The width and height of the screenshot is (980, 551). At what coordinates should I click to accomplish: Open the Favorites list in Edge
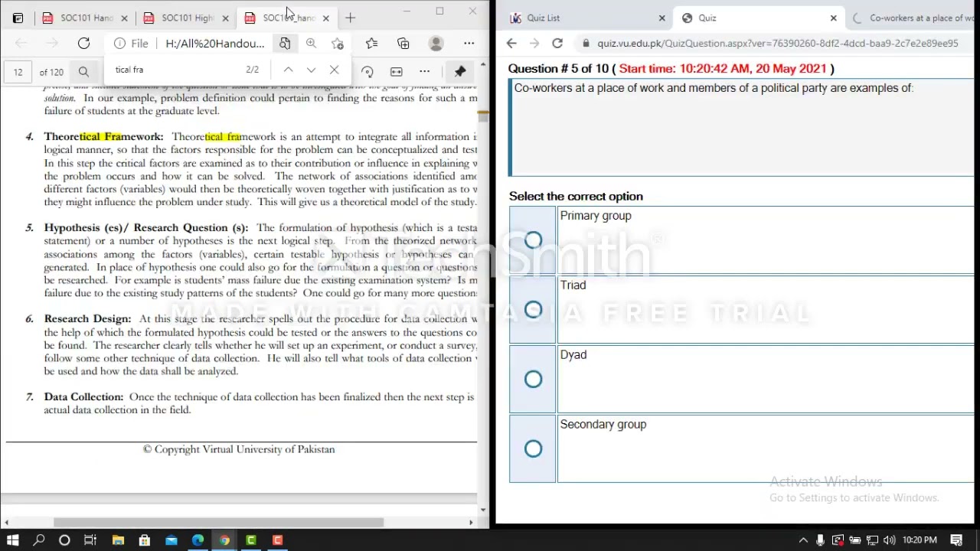click(371, 44)
